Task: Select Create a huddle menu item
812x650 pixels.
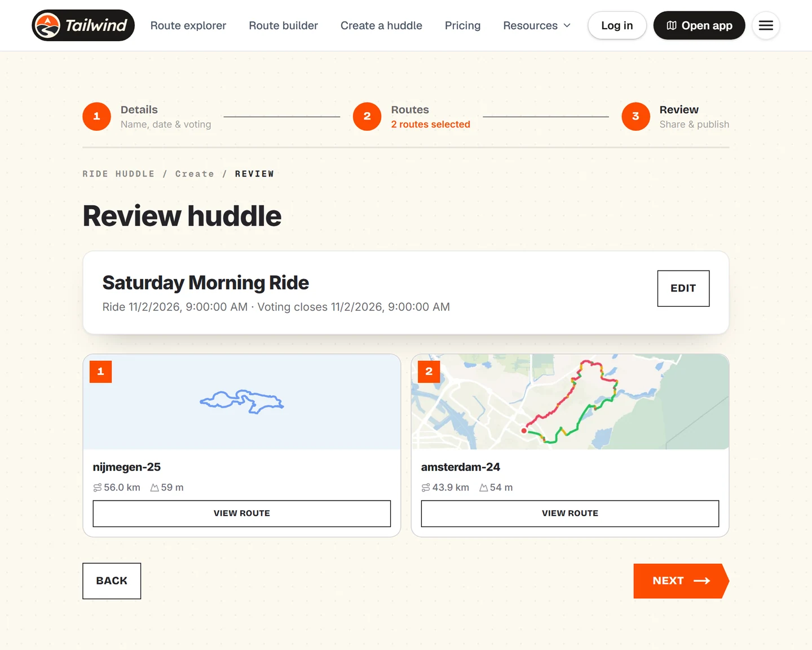Action: pos(381,25)
